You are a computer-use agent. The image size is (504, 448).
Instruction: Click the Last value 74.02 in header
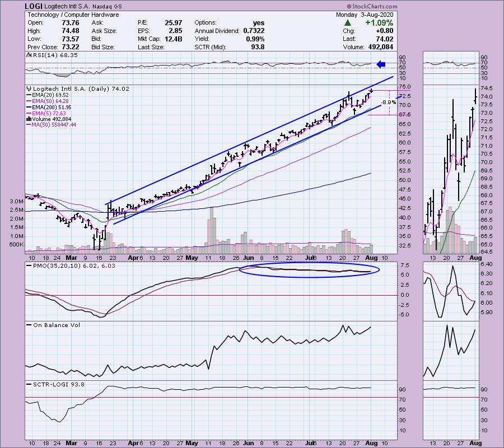[x=385, y=39]
